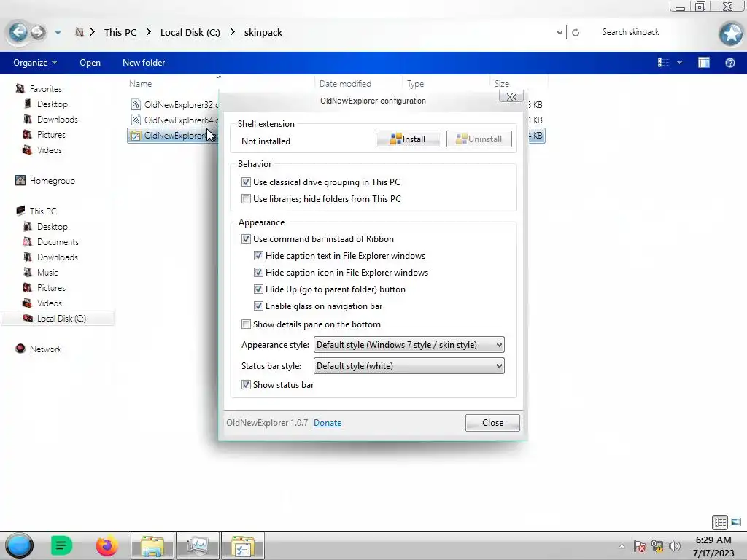
Task: Open the performance monitor taskbar icon
Action: (x=197, y=545)
